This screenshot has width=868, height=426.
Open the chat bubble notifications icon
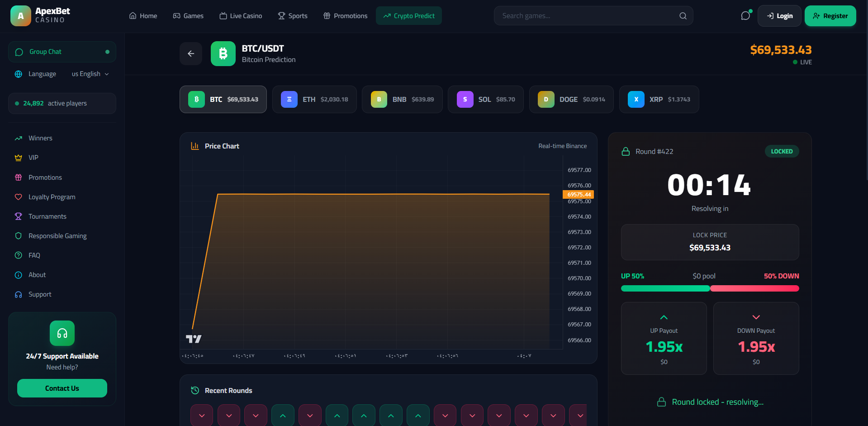745,16
